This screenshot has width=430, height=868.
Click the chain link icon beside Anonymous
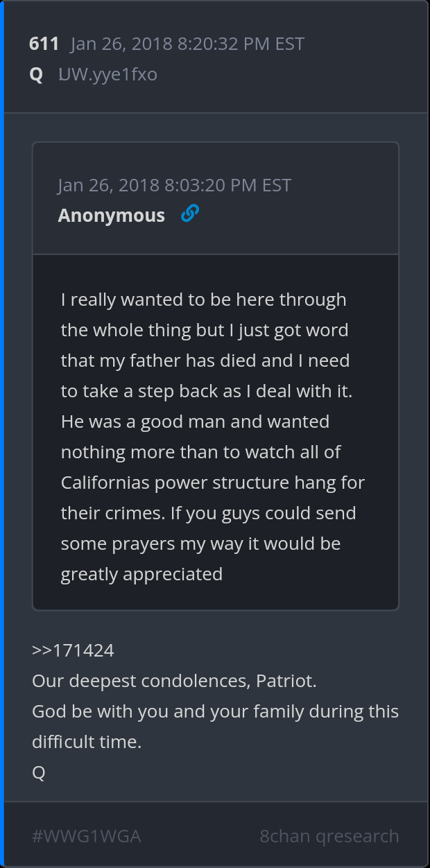pos(189,214)
